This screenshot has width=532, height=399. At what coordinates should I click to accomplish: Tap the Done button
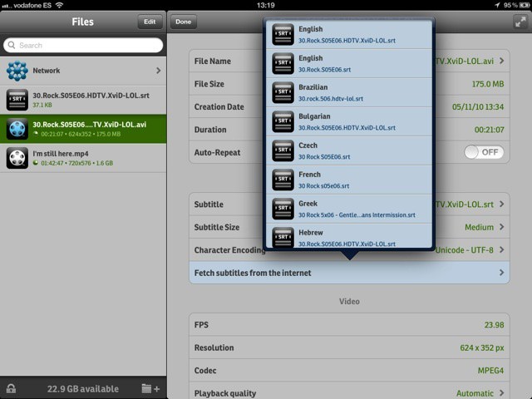click(x=183, y=22)
